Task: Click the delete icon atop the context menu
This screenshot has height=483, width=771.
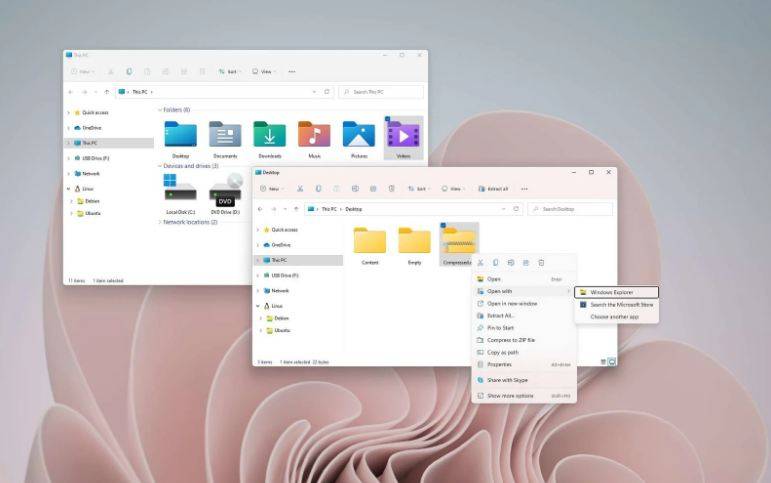Action: [x=541, y=263]
